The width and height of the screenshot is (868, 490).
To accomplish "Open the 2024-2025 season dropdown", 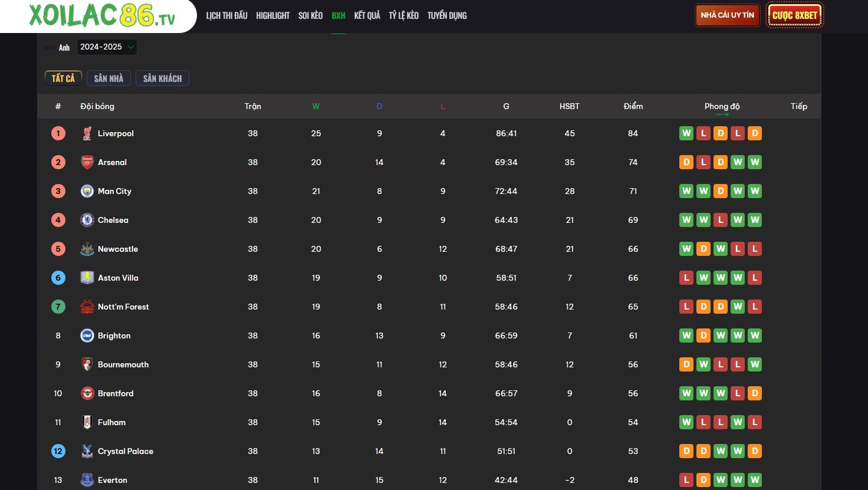I will click(107, 47).
